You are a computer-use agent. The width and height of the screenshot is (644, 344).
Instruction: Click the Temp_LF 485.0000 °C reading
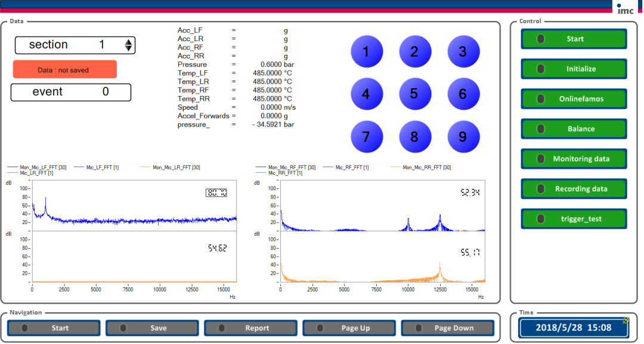(x=235, y=73)
